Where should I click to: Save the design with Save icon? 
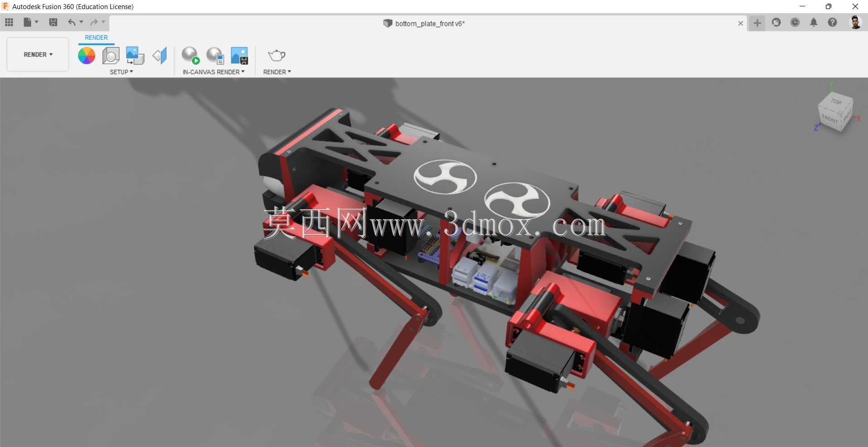pyautogui.click(x=53, y=22)
